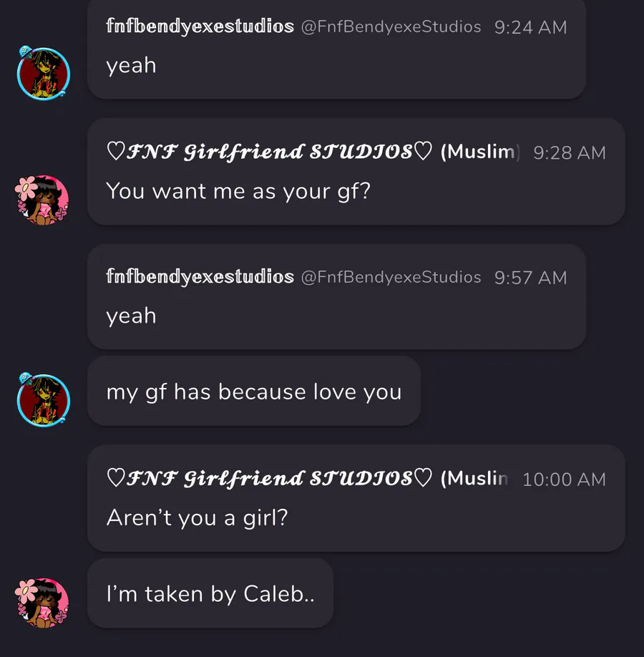Viewport: 644px width, 657px height.
Task: Click the @FnfBendyexeStudios handle on the 9:24 AM message
Action: click(391, 27)
